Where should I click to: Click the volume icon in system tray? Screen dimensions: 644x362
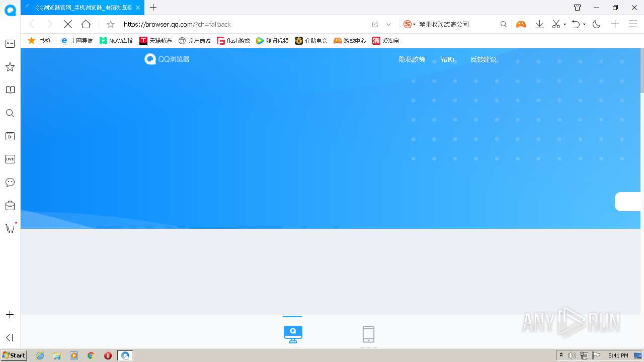[572, 355]
